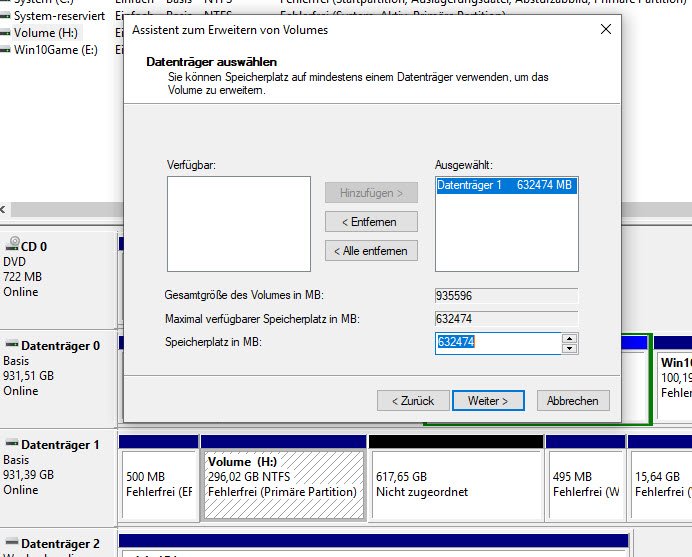Click the drive icon beside Volume (H:)
692x557 pixels.
[x=5, y=33]
